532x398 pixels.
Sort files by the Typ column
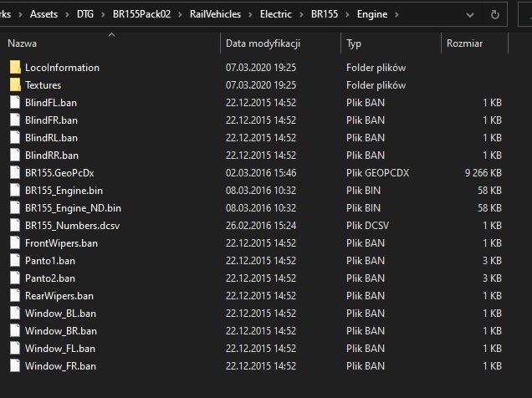point(354,43)
